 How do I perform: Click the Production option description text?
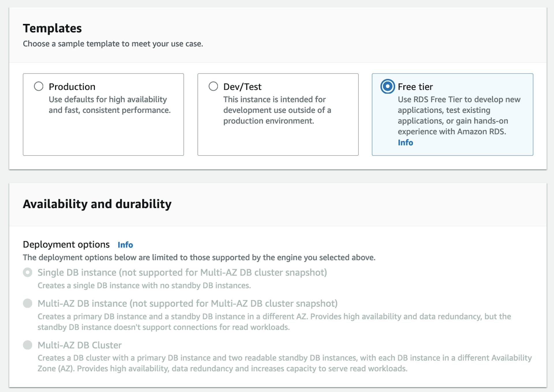pos(110,105)
